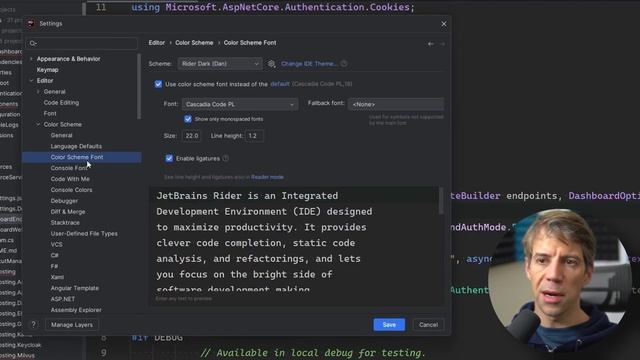This screenshot has height=360, width=640.
Task: Click the Manage Layers button
Action: [x=72, y=324]
